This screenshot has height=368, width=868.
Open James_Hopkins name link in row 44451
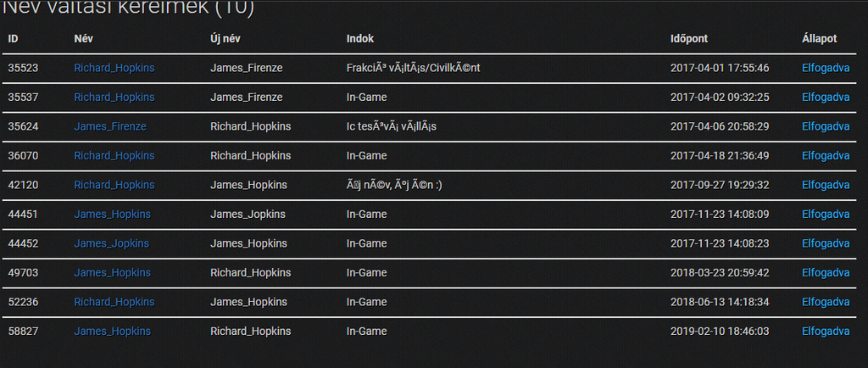tap(113, 215)
